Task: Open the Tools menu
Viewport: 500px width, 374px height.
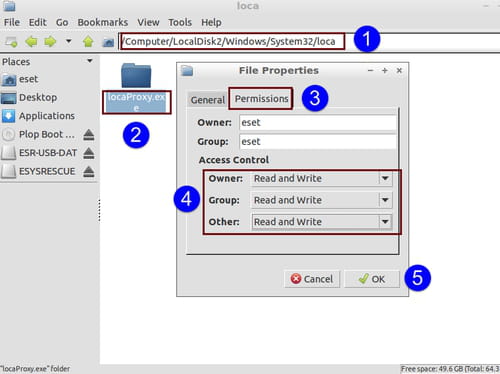Action: [x=180, y=22]
